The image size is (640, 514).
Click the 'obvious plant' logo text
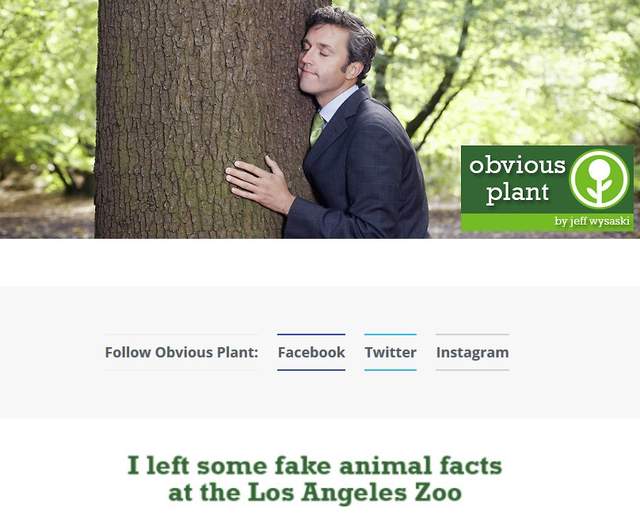[517, 178]
